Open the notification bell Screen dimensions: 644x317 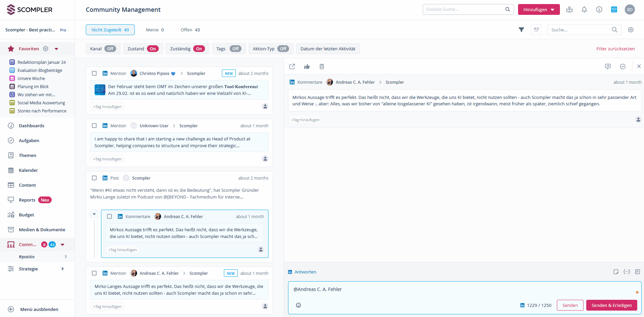(584, 9)
